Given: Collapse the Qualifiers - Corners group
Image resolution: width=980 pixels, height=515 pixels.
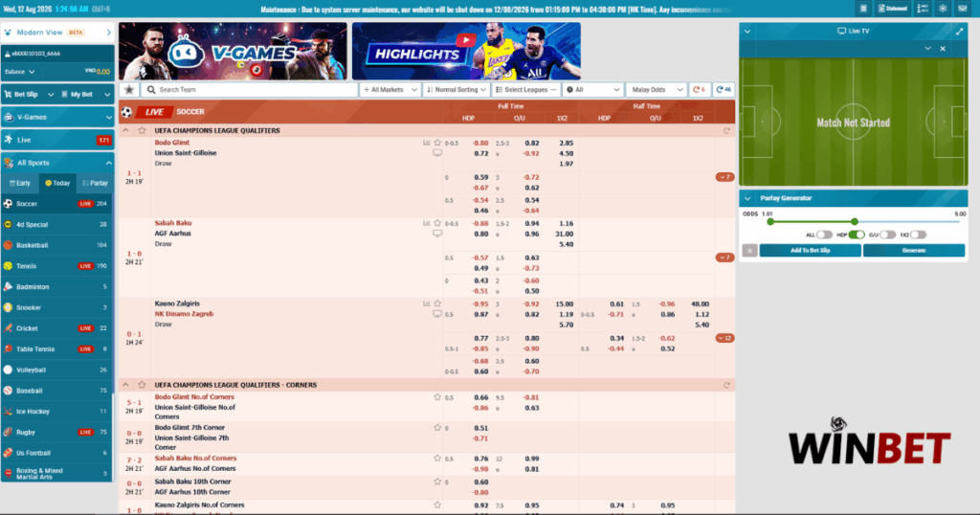Looking at the screenshot, I should tap(125, 385).
